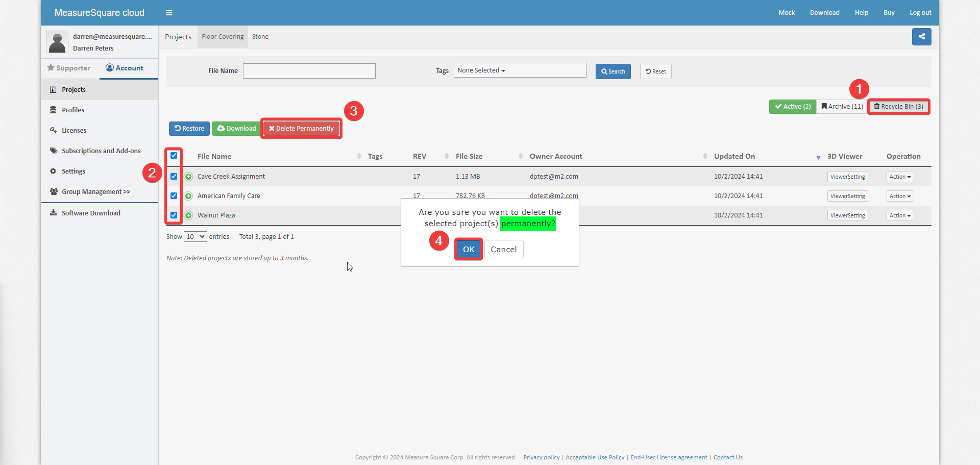Viewport: 980px width, 465px height.
Task: Focus the File Name search field
Action: pyautogui.click(x=309, y=71)
